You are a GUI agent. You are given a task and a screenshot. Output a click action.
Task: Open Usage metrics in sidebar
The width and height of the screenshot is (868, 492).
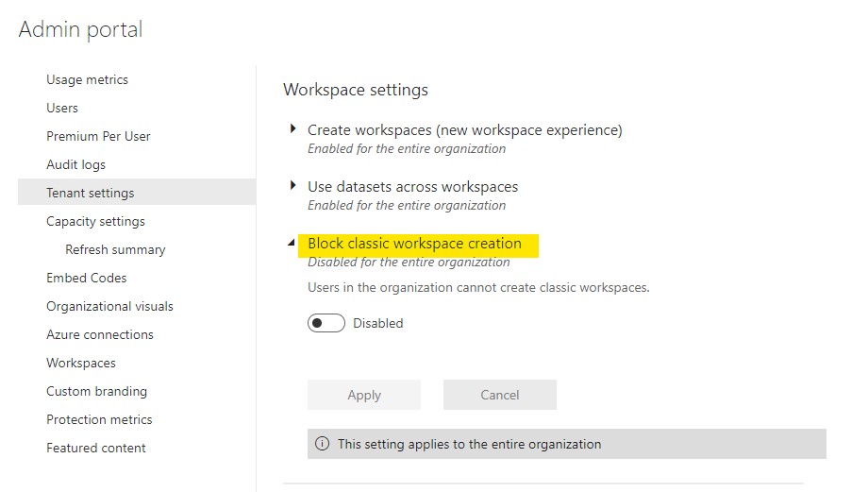point(87,79)
